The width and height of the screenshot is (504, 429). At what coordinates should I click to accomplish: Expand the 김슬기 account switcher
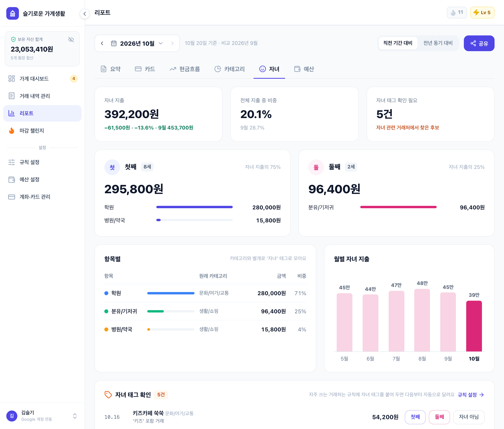click(75, 416)
